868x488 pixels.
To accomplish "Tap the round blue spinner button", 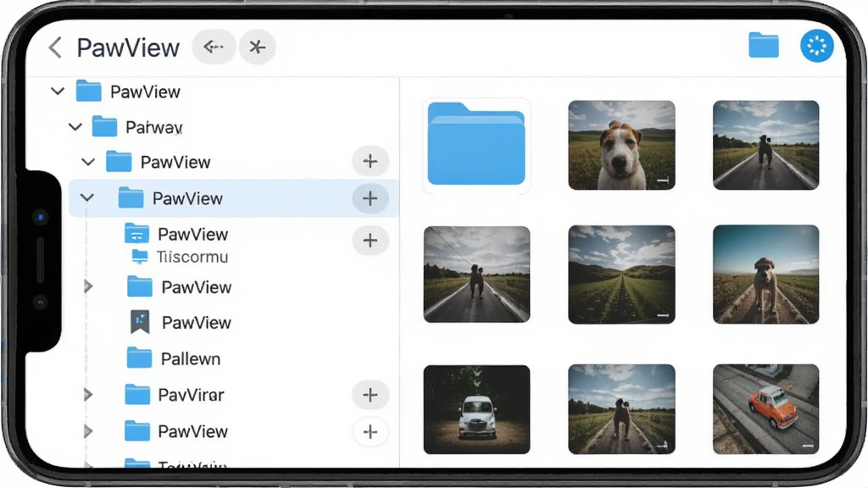I will tap(816, 46).
